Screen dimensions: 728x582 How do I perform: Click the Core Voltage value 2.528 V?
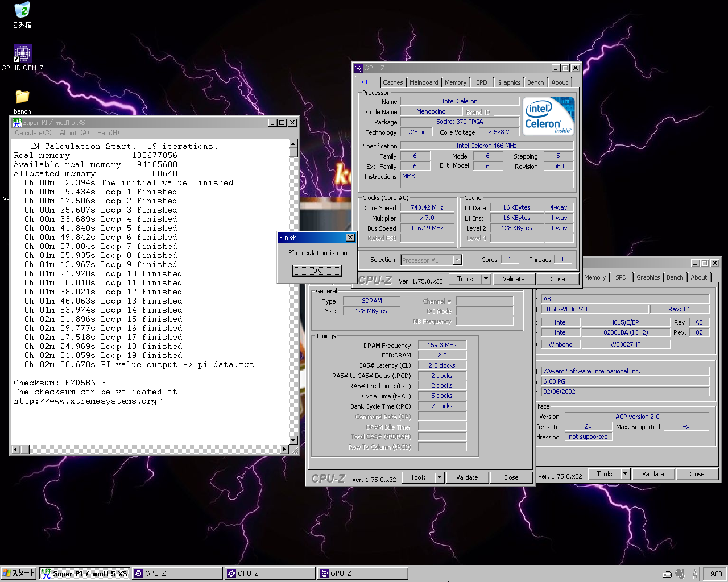click(x=499, y=132)
